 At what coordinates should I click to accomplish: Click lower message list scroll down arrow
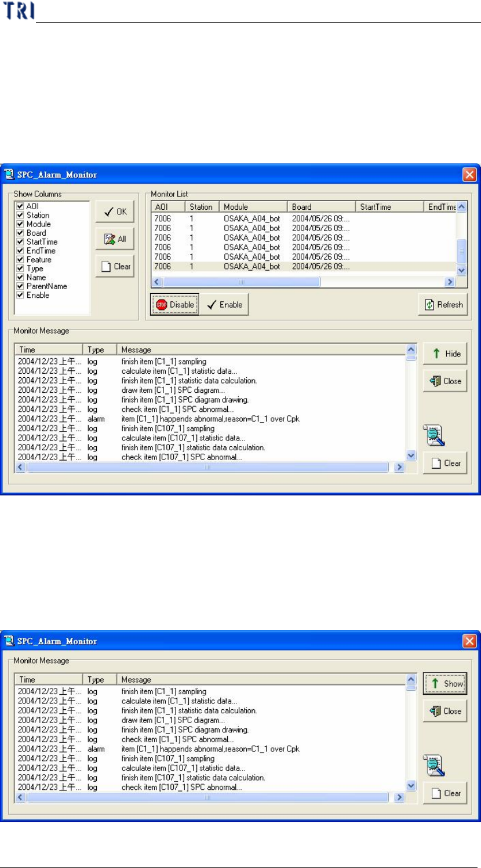411,786
